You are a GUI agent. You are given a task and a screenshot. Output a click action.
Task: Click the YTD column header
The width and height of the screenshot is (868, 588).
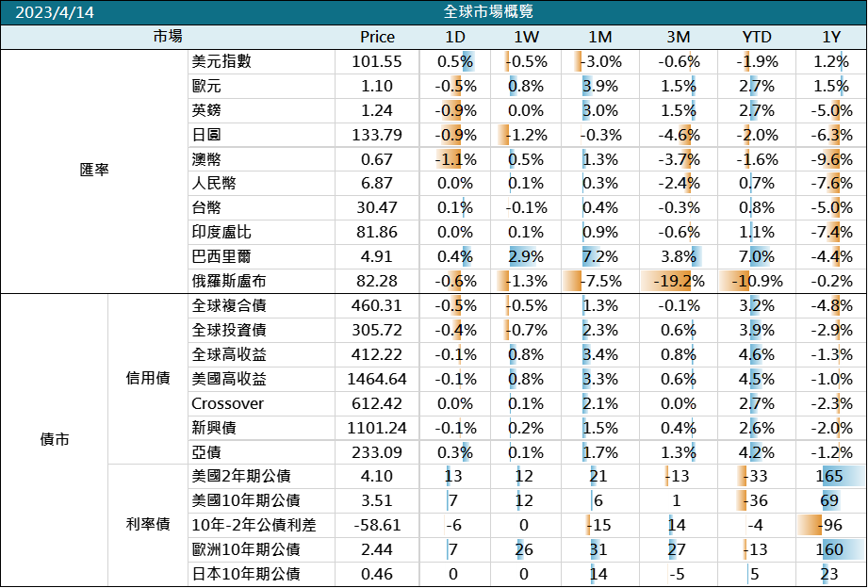(757, 37)
